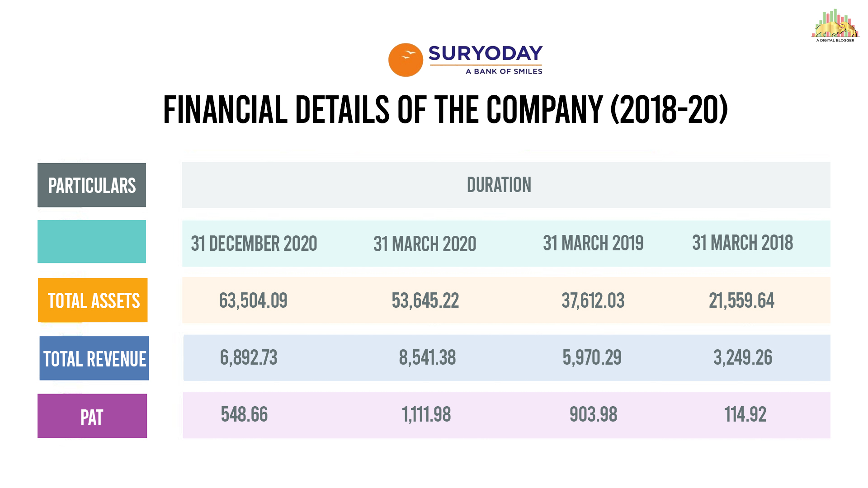The image size is (868, 488).
Task: Select PAT value 1,111.98
Action: (x=426, y=415)
